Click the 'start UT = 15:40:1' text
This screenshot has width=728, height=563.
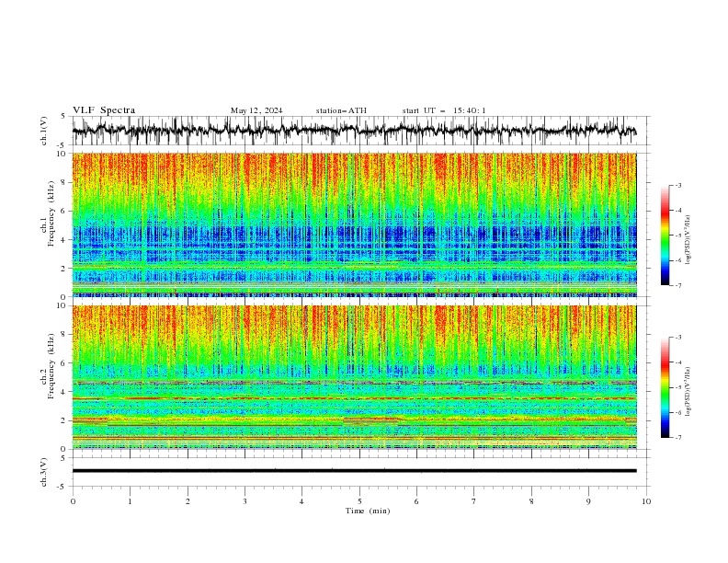tap(444, 110)
